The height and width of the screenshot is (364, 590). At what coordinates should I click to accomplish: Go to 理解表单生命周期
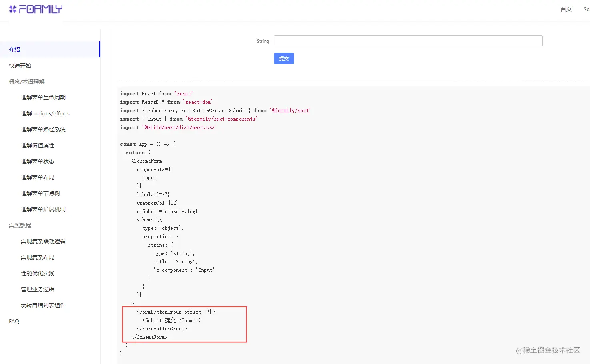coord(43,97)
